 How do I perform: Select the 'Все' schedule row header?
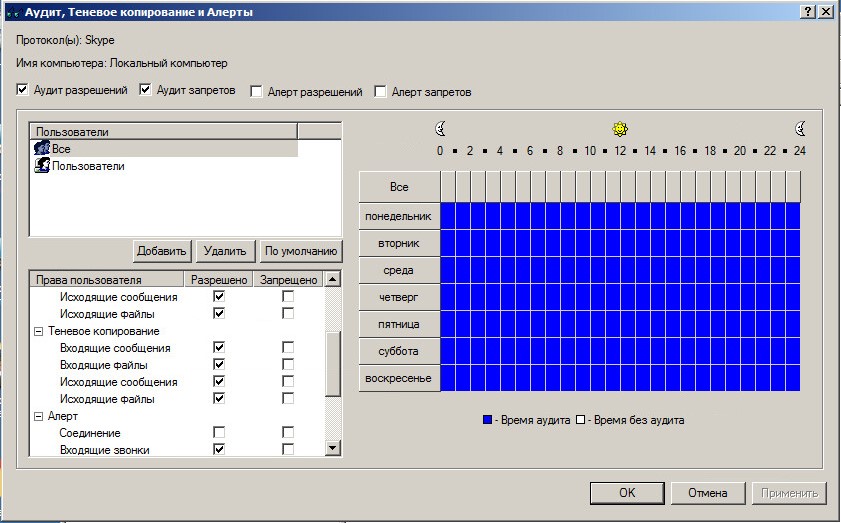399,187
